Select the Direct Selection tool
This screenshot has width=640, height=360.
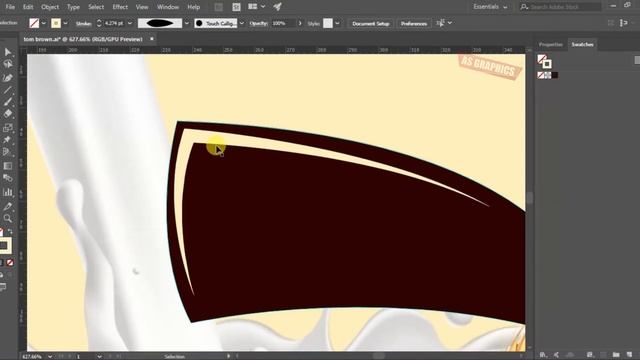pos(7,64)
